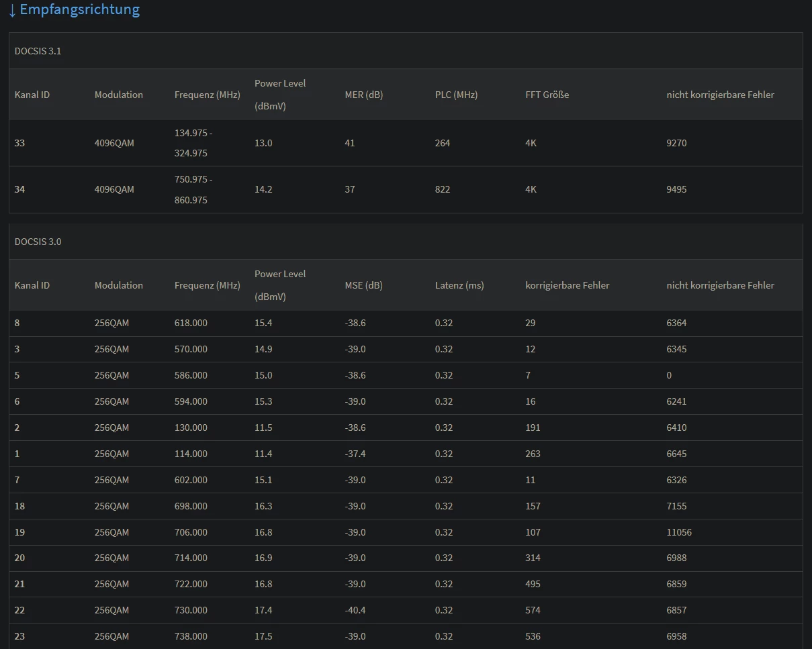Select the 574 correctable errors value
Screen dimensions: 812x649
pos(533,610)
